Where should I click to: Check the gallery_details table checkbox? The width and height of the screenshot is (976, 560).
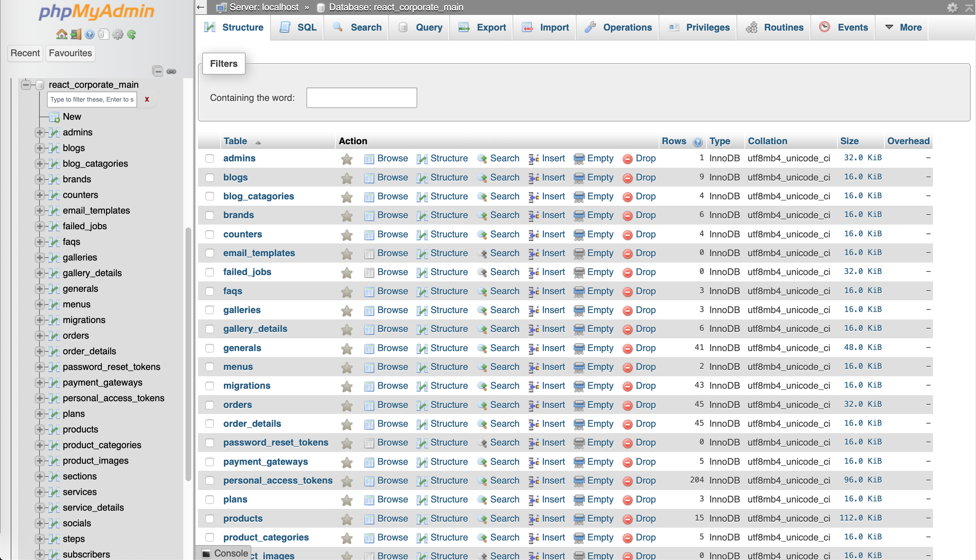210,329
